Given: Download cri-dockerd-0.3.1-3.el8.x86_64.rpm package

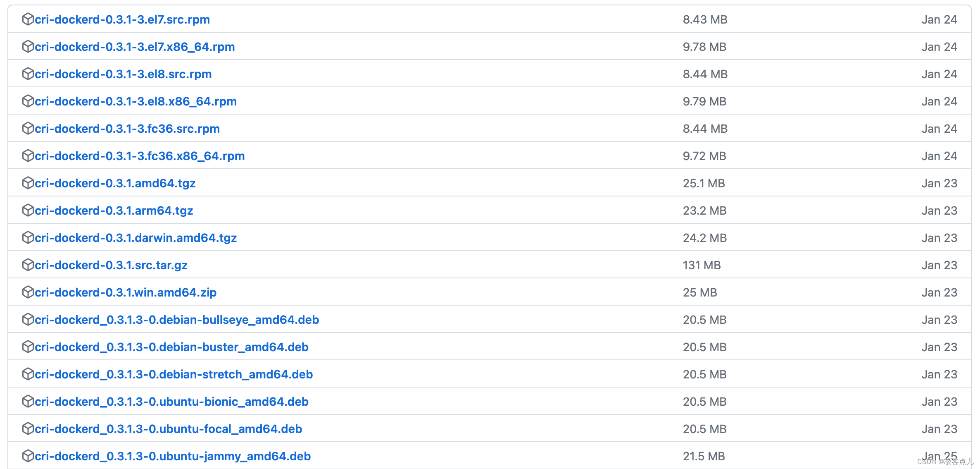Looking at the screenshot, I should tap(136, 101).
